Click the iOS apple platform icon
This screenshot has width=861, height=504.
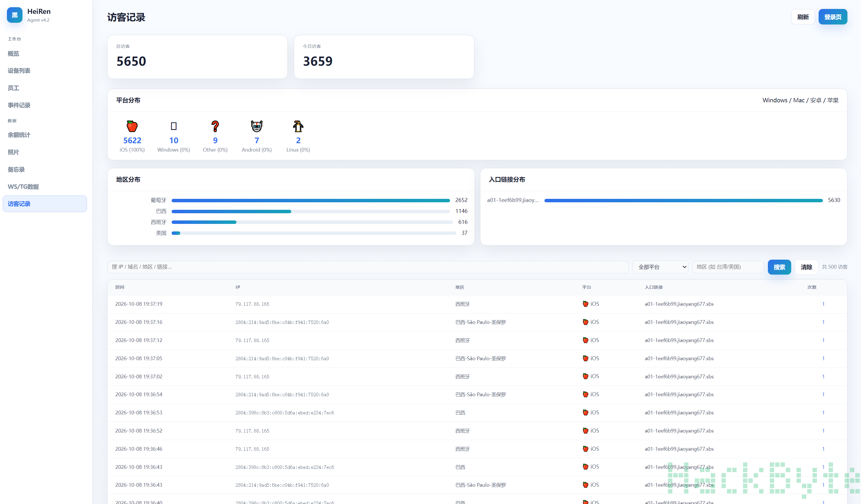pyautogui.click(x=132, y=126)
